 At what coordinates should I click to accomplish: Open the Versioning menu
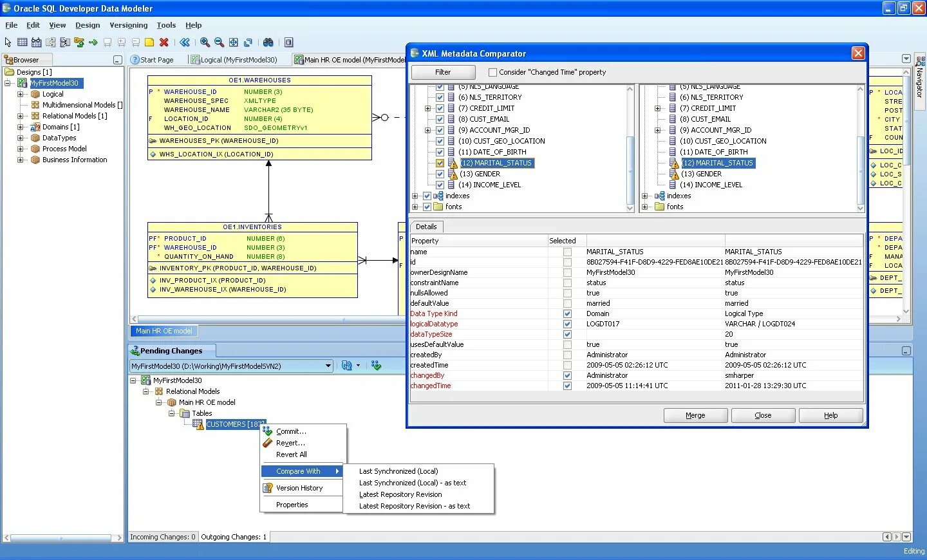point(128,25)
